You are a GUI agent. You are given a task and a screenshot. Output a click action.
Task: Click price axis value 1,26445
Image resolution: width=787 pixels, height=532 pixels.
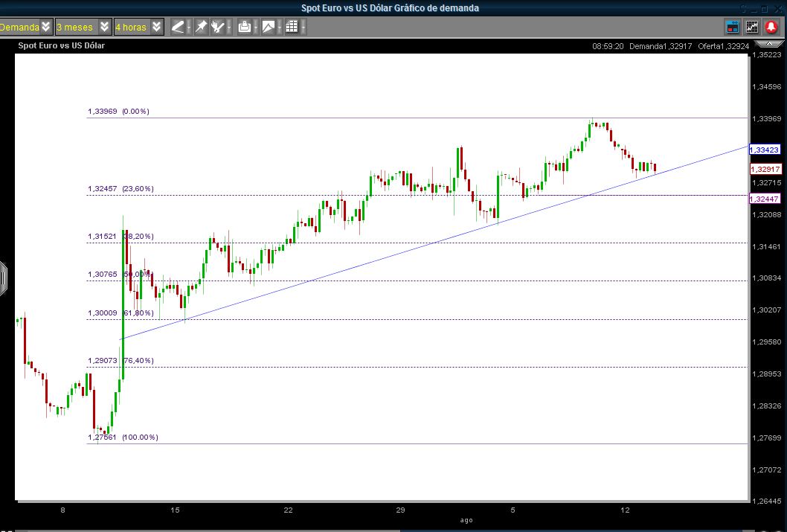tap(766, 501)
